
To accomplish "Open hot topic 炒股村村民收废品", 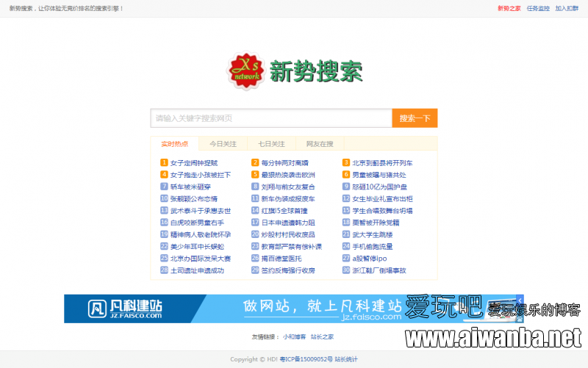I will pos(288,235).
